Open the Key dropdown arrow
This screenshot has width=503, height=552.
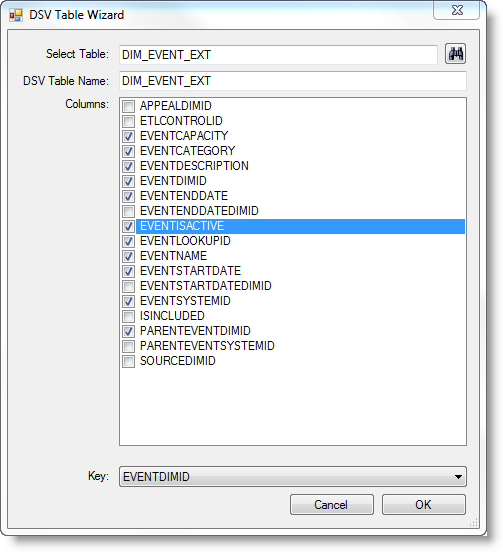pos(458,477)
